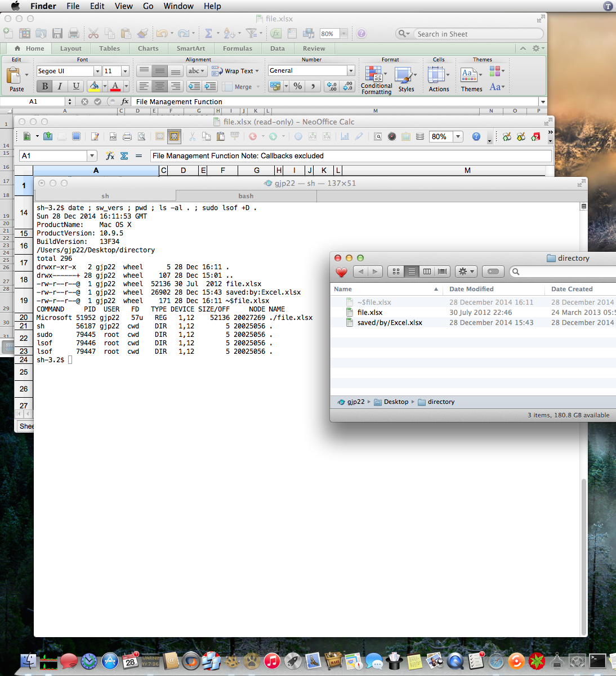This screenshot has height=676, width=616.
Task: Click the Format painter brush in Excel
Action: [x=143, y=33]
